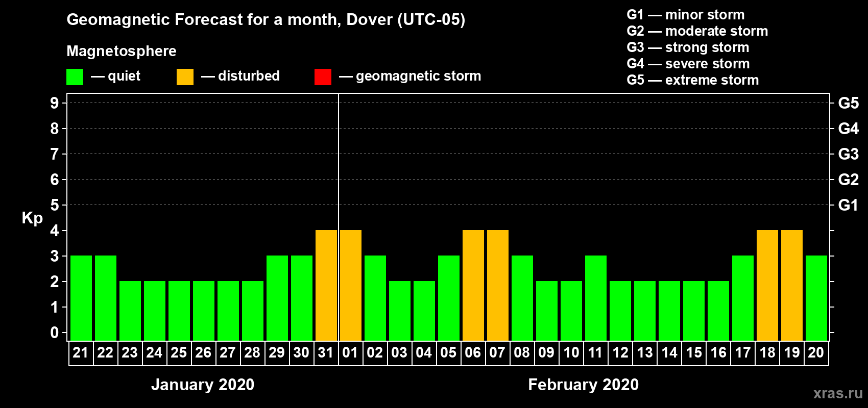Click the 'G2 — moderate storm' legend line
Image resolution: width=868 pixels, height=408 pixels.
(697, 31)
